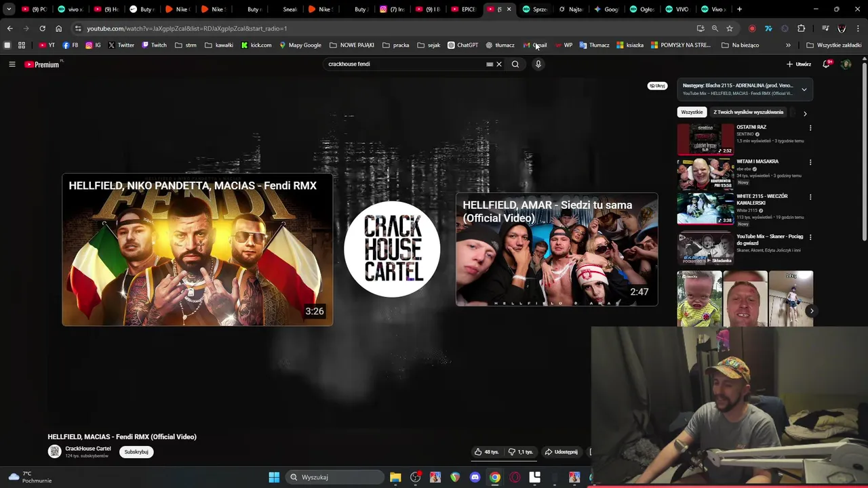Open YouTube notifications bell
The height and width of the screenshot is (488, 868).
tap(826, 64)
